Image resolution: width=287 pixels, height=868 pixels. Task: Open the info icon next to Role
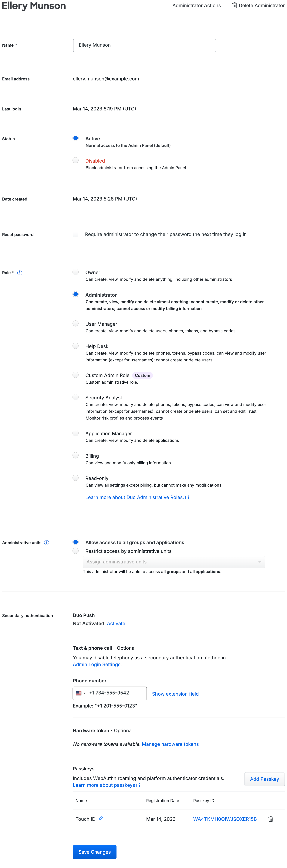[x=19, y=273]
